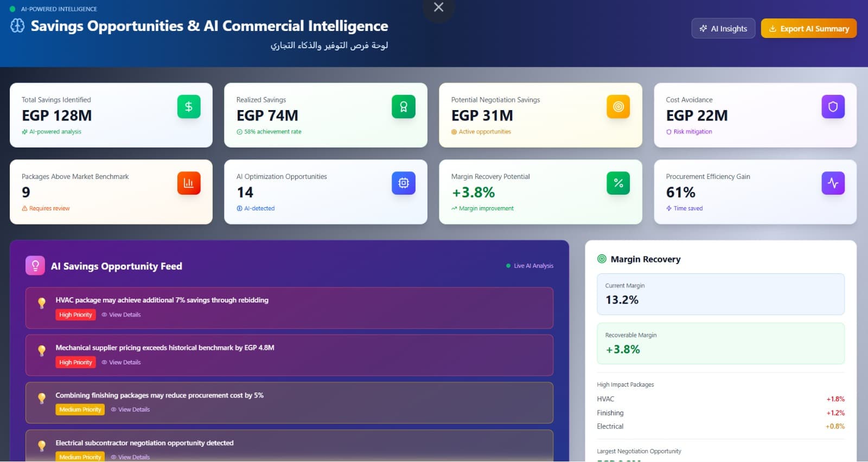This screenshot has height=462, width=868.
Task: Click the HVAC +1.8% row
Action: click(x=720, y=399)
